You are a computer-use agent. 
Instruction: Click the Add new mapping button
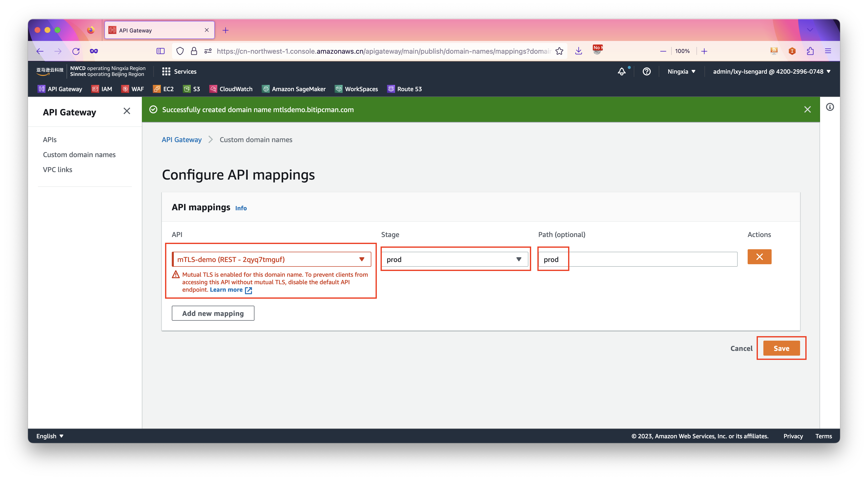[x=213, y=313]
